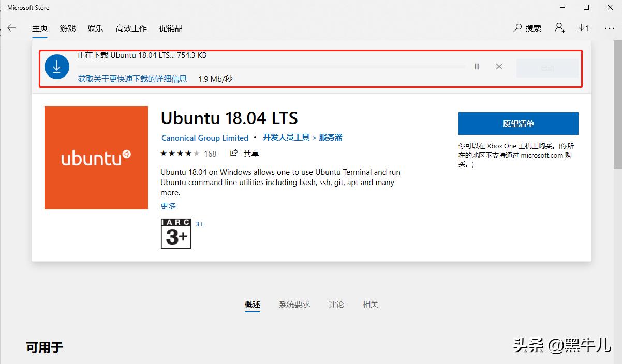Screen dimensions: 622x364
Task: Cancel the Ubuntu download with the X
Action: click(x=498, y=66)
